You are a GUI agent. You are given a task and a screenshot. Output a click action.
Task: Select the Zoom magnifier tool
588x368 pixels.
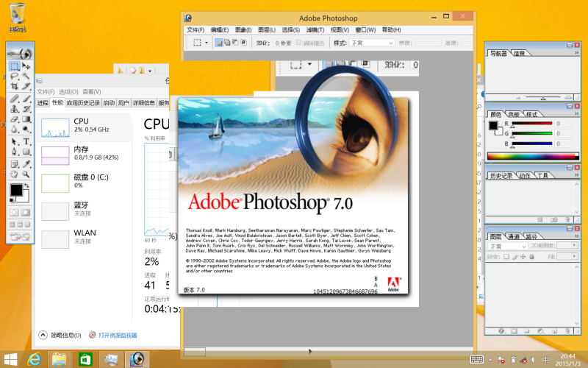tap(26, 174)
